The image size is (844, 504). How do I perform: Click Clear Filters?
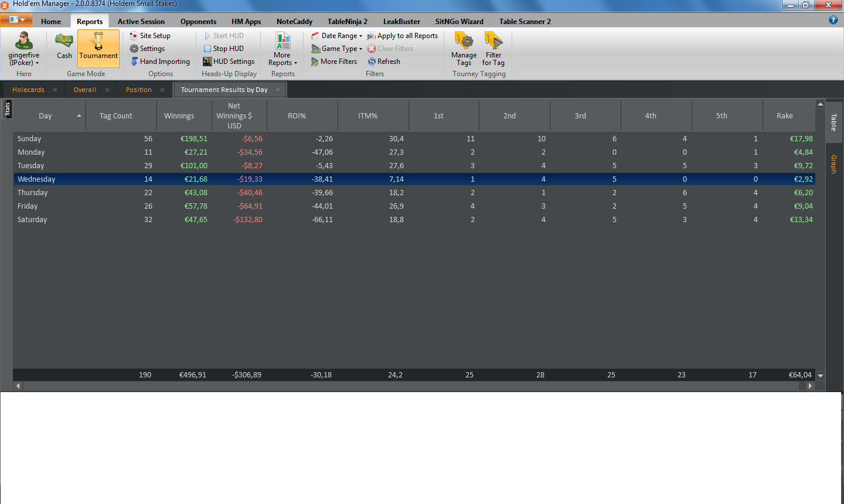pyautogui.click(x=390, y=49)
